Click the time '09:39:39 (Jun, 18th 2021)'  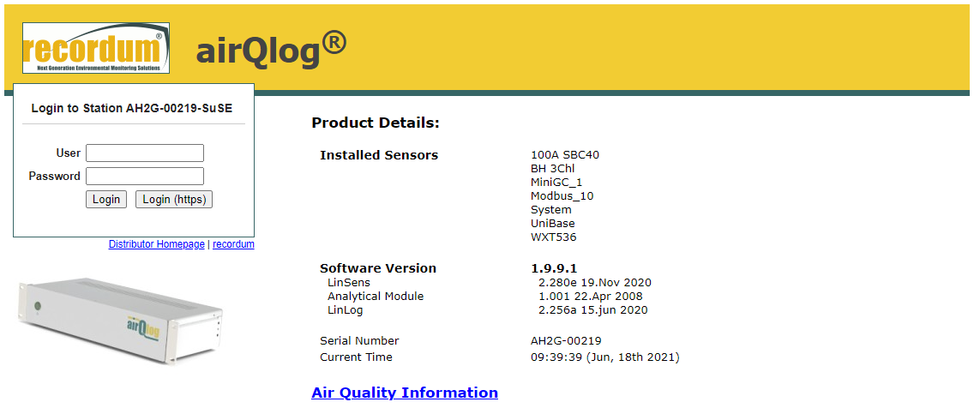click(x=605, y=357)
